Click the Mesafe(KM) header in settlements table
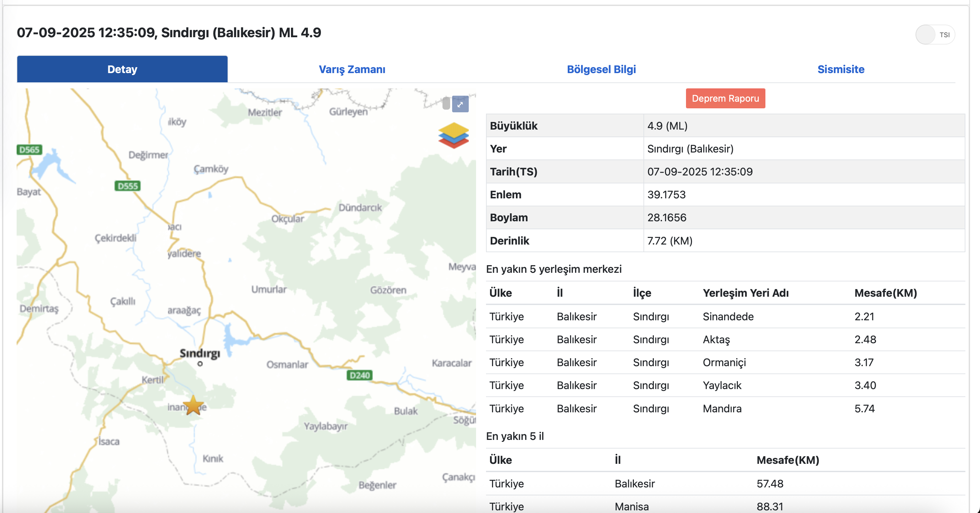The image size is (980, 513). coord(885,293)
